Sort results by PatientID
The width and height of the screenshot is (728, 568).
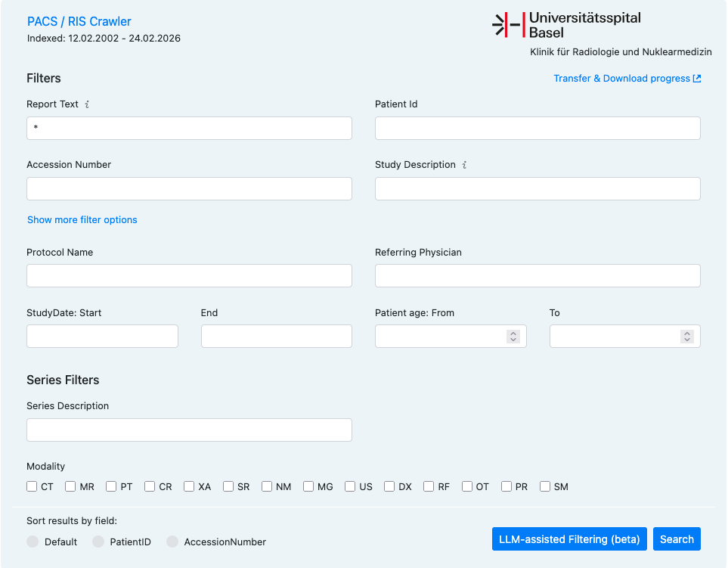click(98, 542)
